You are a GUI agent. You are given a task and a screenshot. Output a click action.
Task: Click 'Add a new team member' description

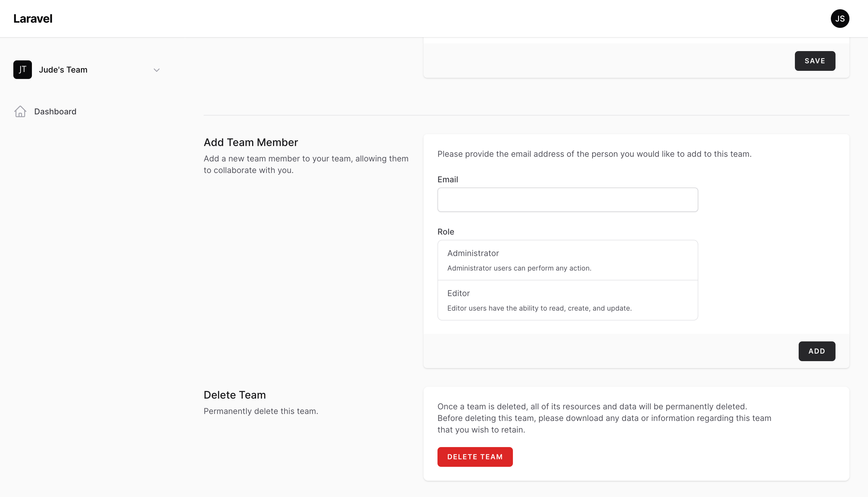(306, 164)
